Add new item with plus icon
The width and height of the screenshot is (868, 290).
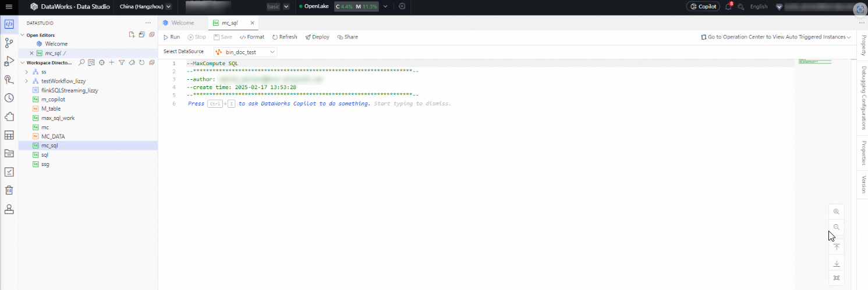pos(112,62)
